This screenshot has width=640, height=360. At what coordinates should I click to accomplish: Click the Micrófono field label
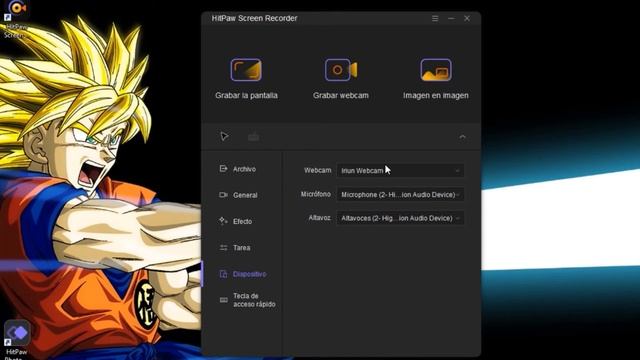tap(316, 194)
